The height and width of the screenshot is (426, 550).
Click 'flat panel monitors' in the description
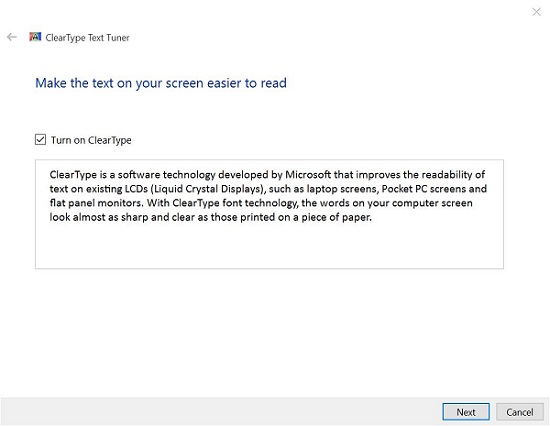pyautogui.click(x=95, y=203)
